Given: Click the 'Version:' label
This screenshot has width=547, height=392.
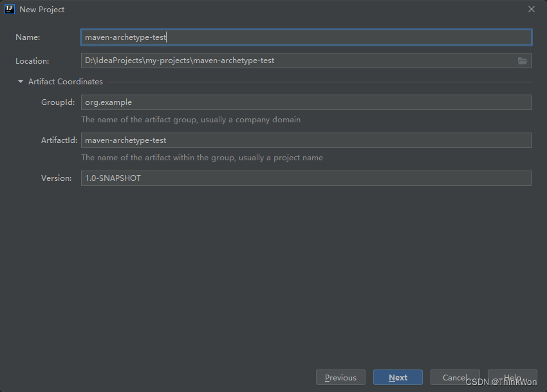Looking at the screenshot, I should (x=57, y=178).
